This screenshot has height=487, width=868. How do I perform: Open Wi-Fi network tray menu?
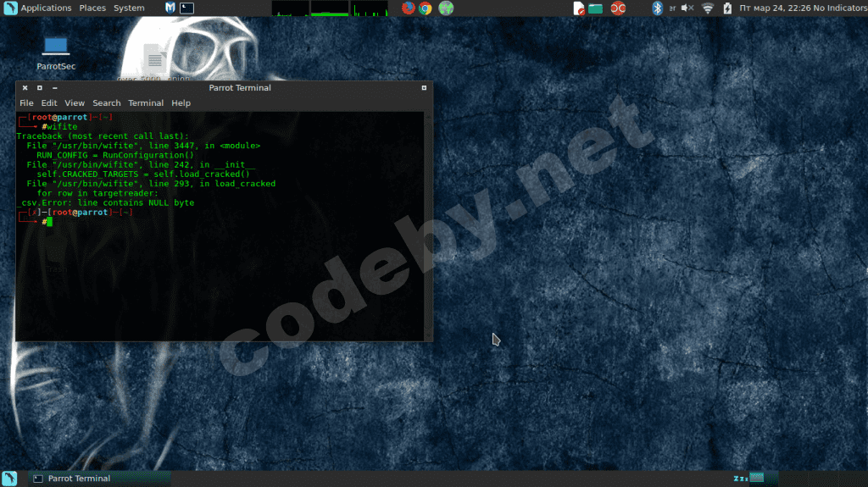tap(708, 8)
